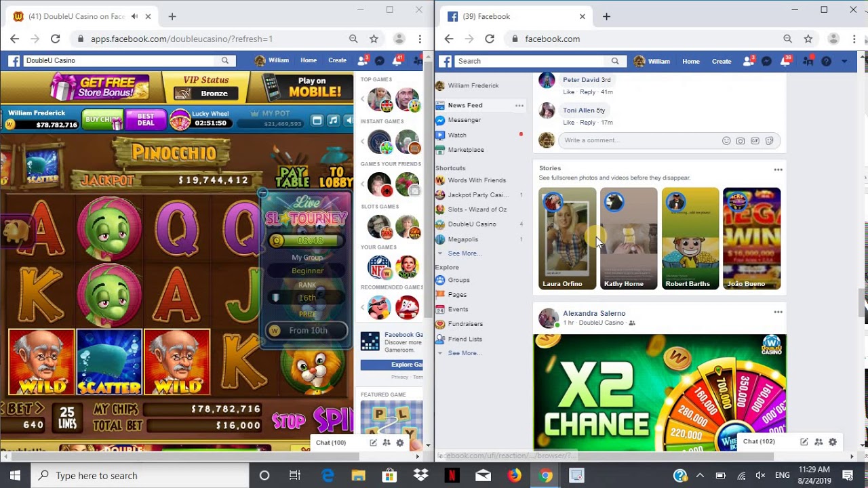The height and width of the screenshot is (488, 868).
Task: Open Groups in Explore section
Action: [x=458, y=280]
